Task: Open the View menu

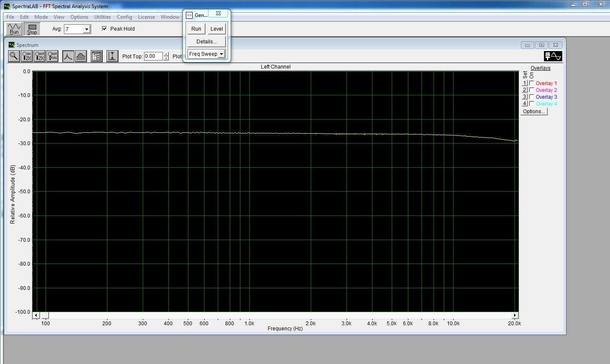Action: [x=59, y=17]
